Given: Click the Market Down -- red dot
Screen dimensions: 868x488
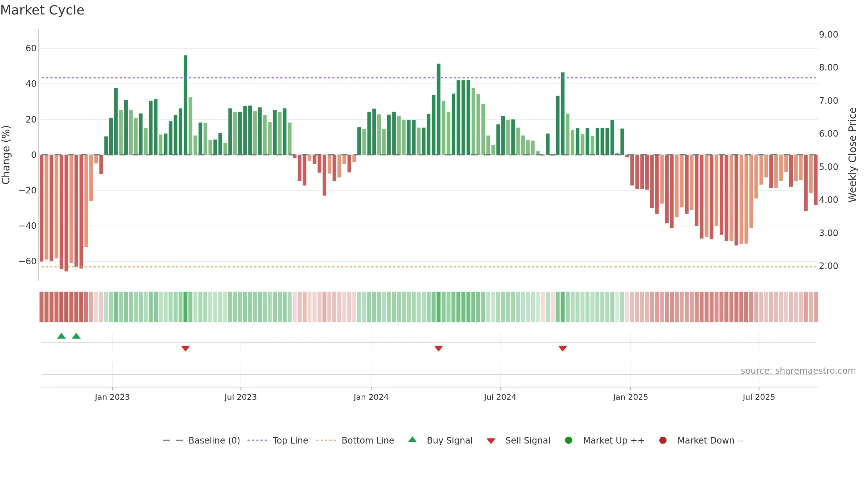Looking at the screenshot, I should [x=663, y=440].
